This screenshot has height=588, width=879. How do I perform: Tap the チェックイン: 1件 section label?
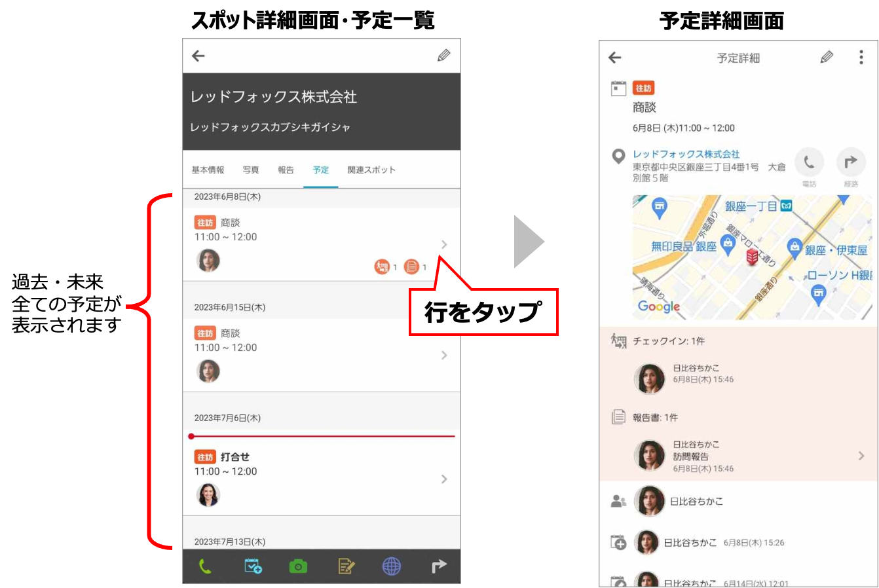click(669, 341)
